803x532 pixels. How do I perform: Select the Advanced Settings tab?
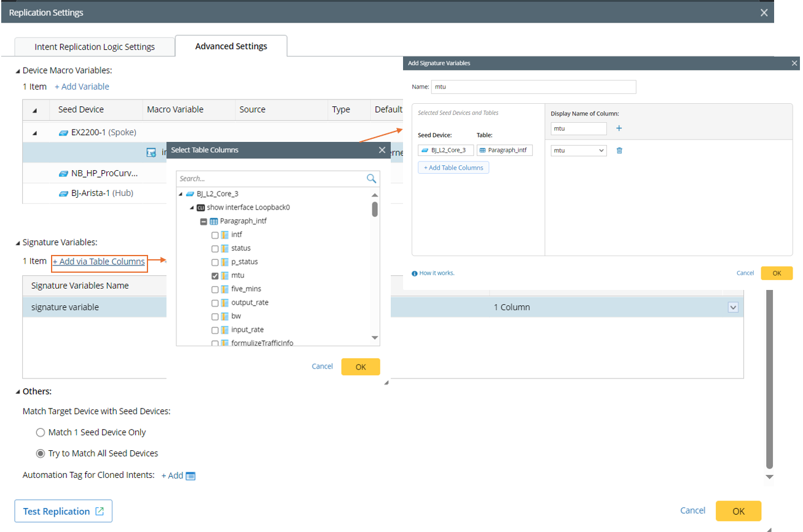[x=231, y=46]
